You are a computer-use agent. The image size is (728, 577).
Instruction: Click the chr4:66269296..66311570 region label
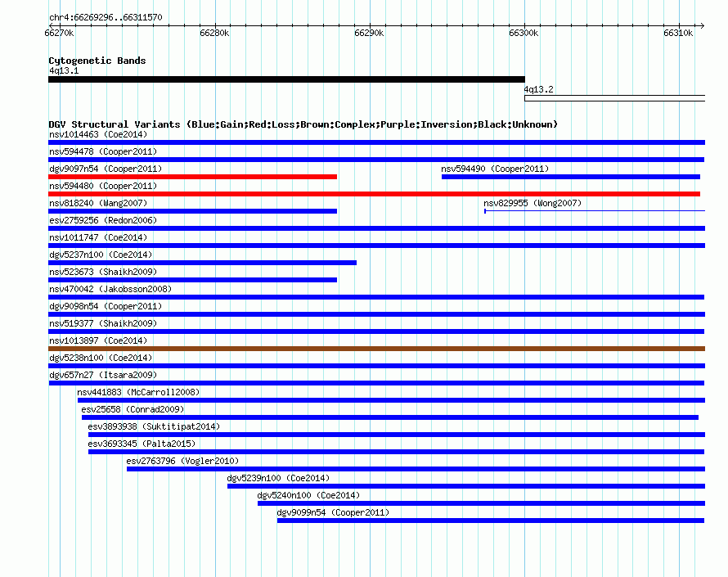[x=106, y=17]
